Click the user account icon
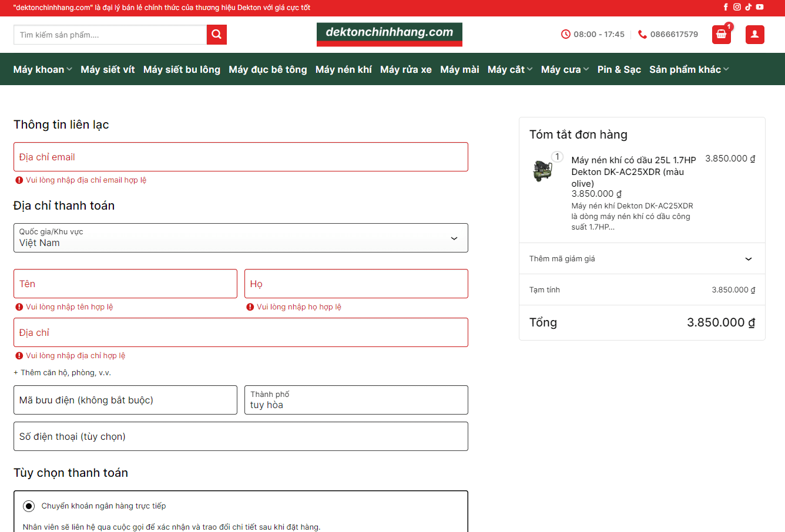The width and height of the screenshot is (785, 532). 754,35
